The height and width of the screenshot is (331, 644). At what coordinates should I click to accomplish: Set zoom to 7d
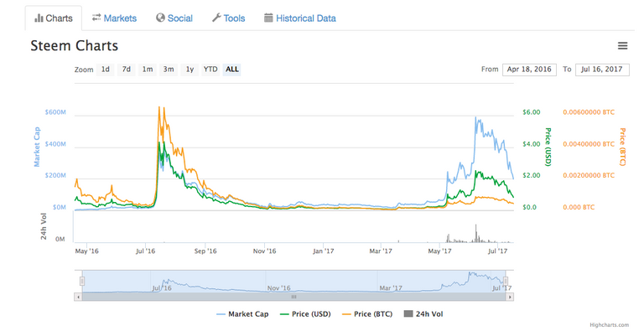127,70
